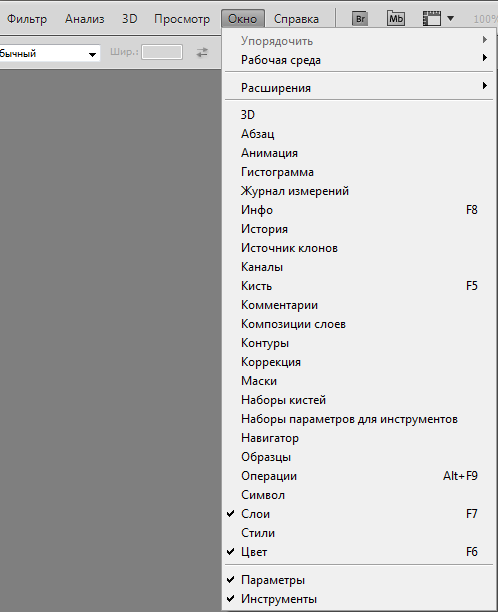
Task: Expand the Расширения submenu
Action: [x=357, y=88]
